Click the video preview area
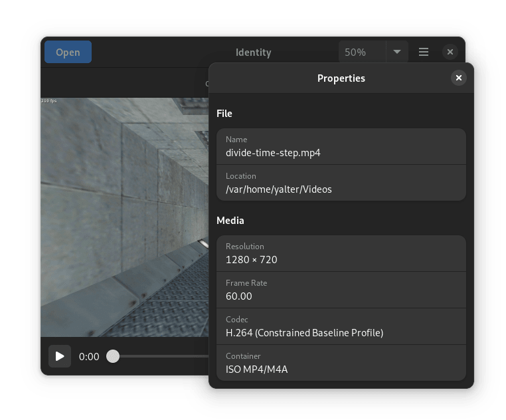The height and width of the screenshot is (420, 506). coord(125,216)
